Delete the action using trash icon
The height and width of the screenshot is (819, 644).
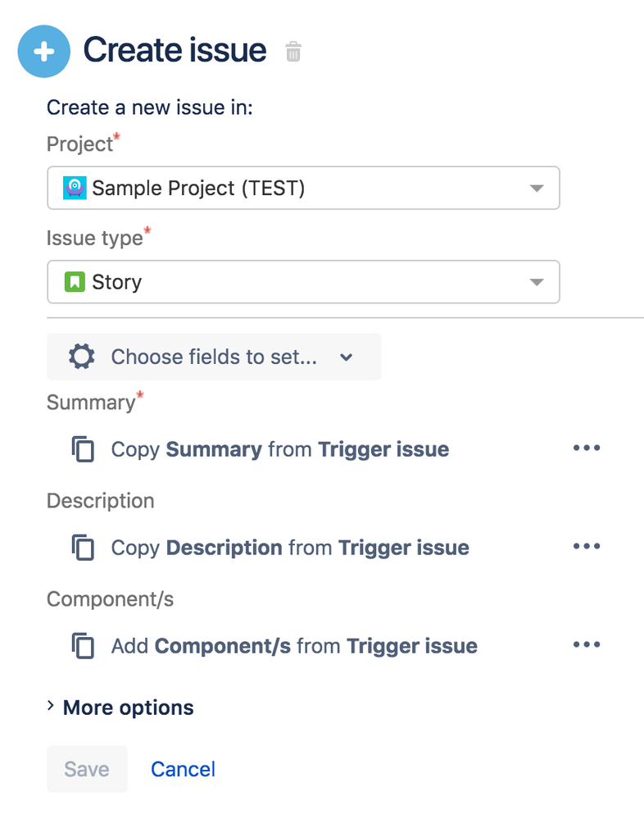click(x=293, y=52)
